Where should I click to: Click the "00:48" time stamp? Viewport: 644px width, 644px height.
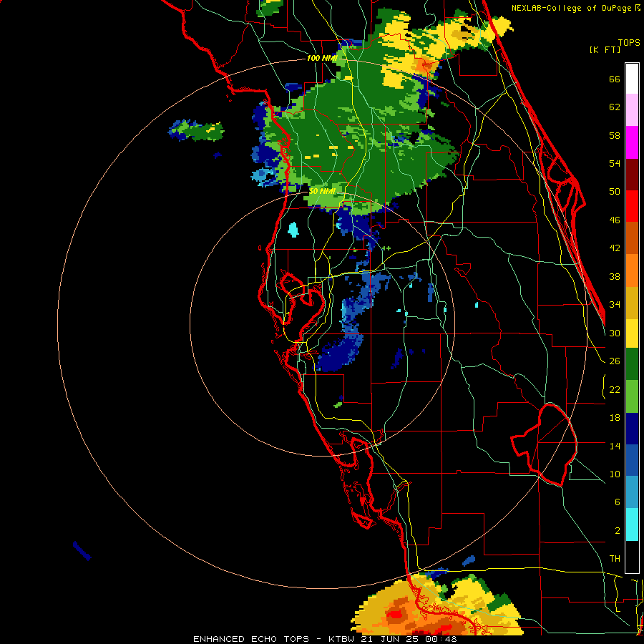[441, 639]
